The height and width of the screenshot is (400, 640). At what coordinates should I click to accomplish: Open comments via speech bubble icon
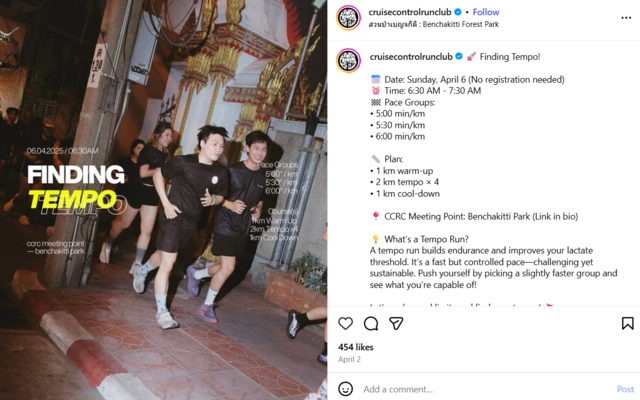[371, 324]
